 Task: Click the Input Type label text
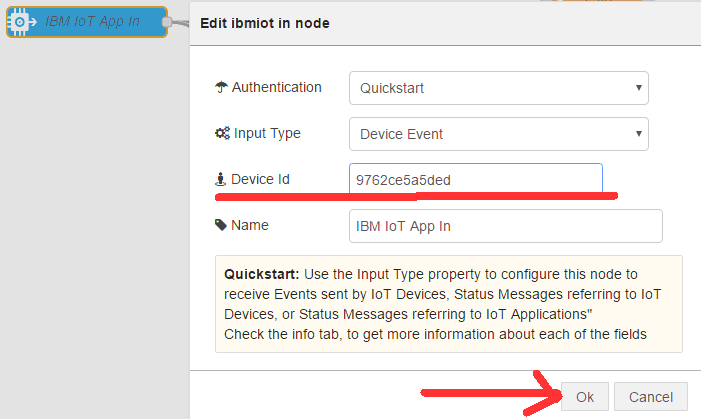point(267,133)
